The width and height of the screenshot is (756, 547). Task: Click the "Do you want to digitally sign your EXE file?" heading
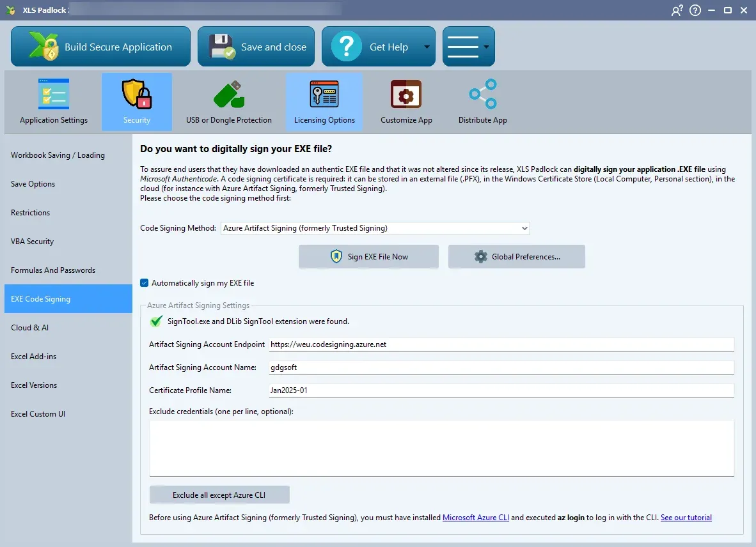[236, 149]
